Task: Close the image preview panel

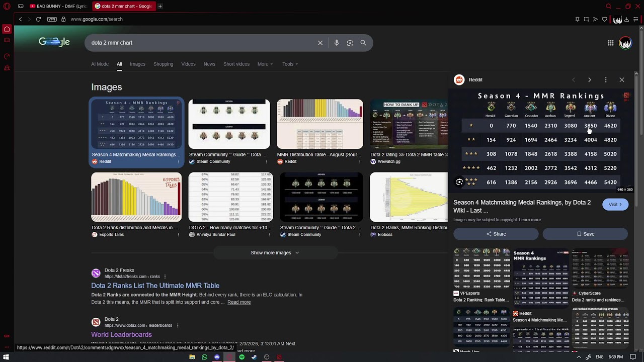Action: point(622,80)
